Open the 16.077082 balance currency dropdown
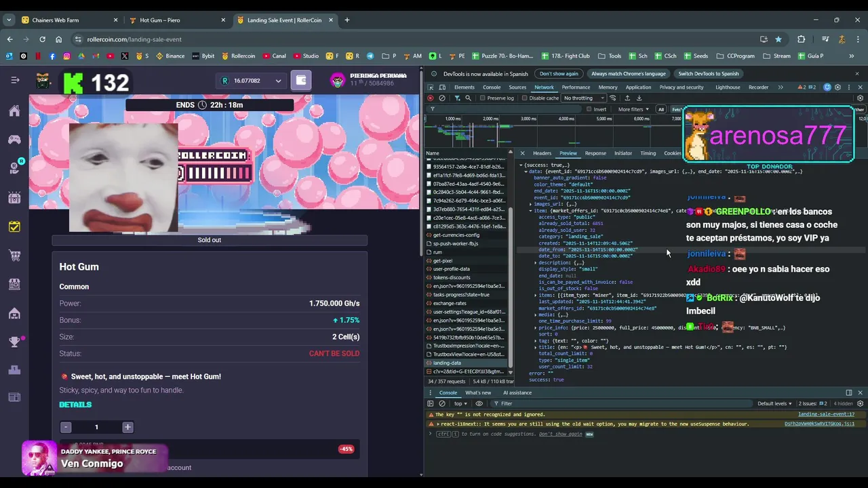This screenshot has height=488, width=868. tap(251, 81)
